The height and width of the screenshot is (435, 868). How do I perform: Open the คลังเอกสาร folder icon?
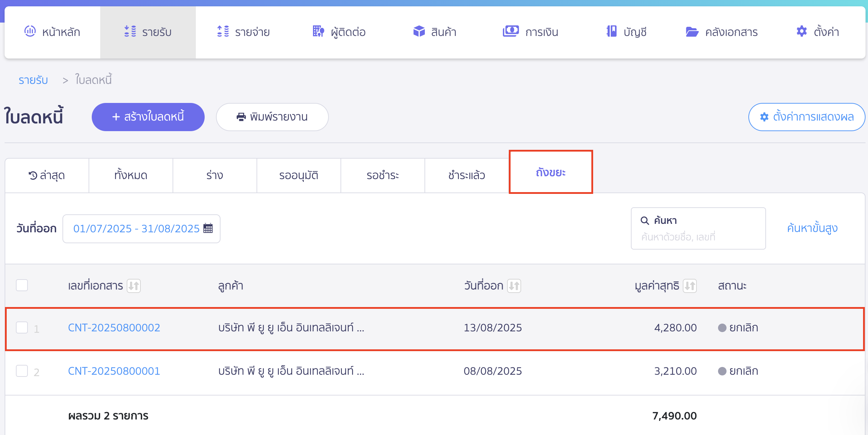tap(692, 32)
